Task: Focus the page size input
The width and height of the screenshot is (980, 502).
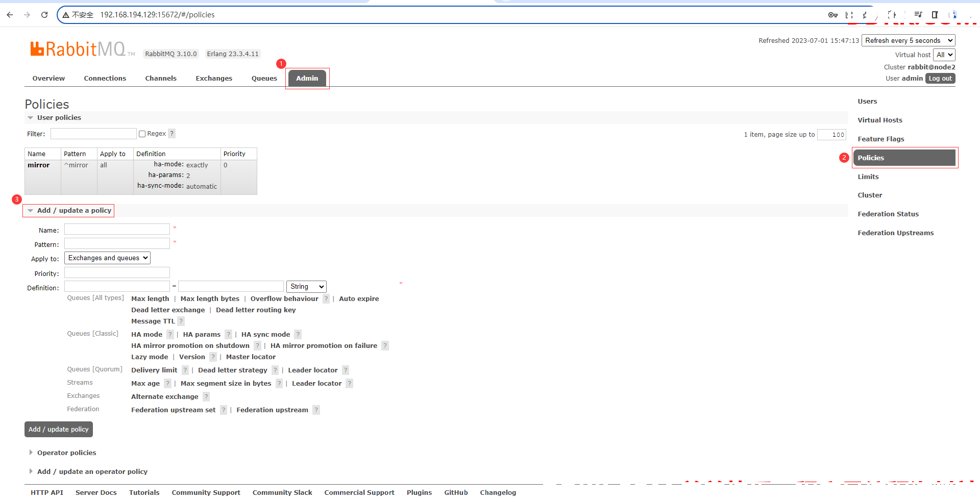Action: coord(831,135)
